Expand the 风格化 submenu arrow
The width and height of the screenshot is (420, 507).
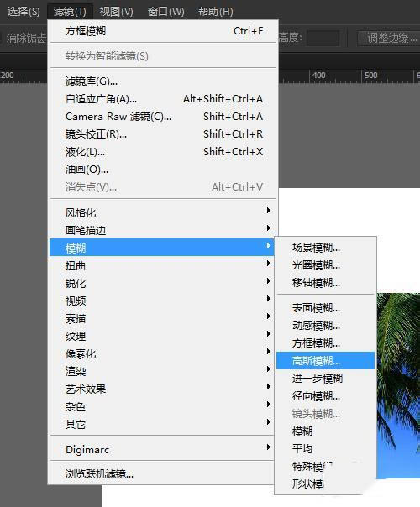pos(268,211)
